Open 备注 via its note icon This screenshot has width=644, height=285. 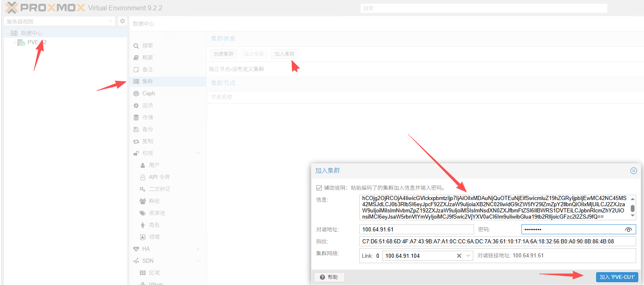click(x=136, y=70)
